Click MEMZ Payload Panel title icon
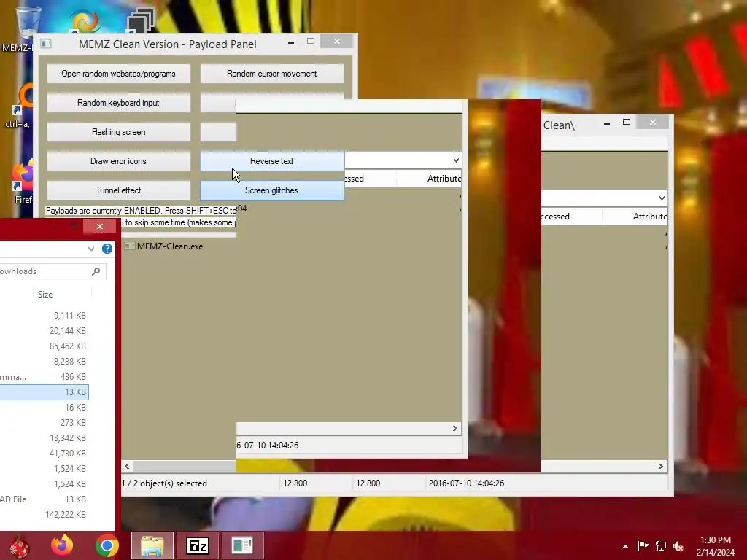This screenshot has width=747, height=560. click(x=46, y=44)
